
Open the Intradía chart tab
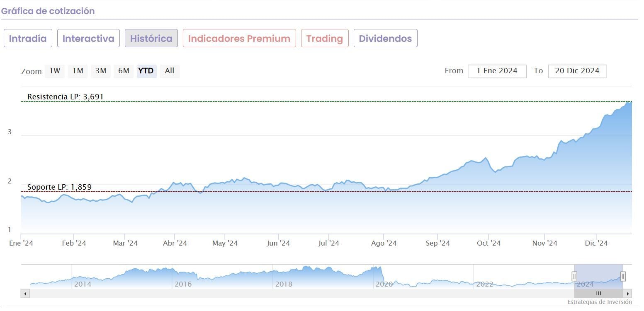(28, 39)
